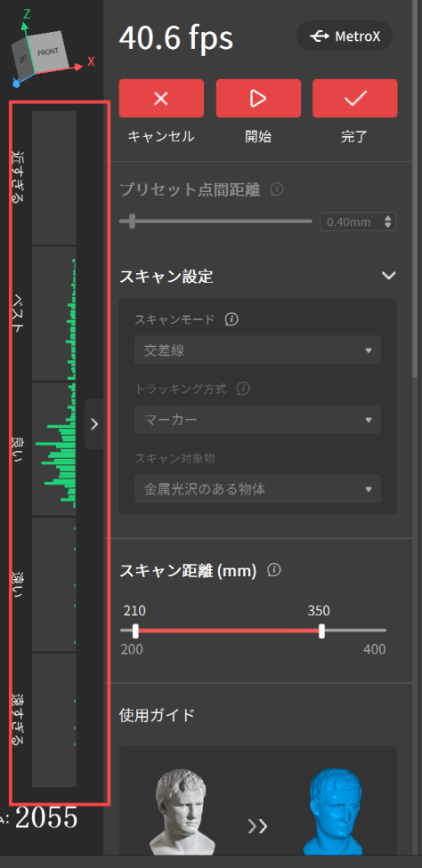Click the checkmark complete button

[355, 99]
